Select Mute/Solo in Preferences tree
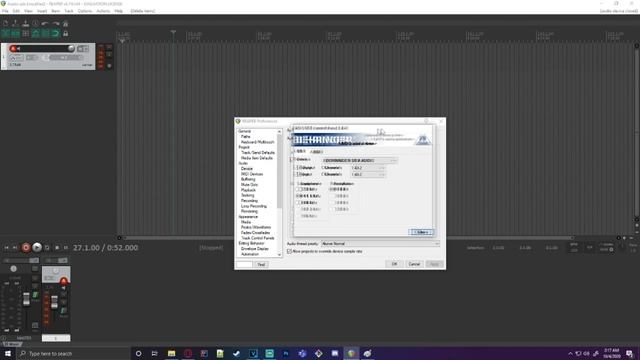 point(249,185)
